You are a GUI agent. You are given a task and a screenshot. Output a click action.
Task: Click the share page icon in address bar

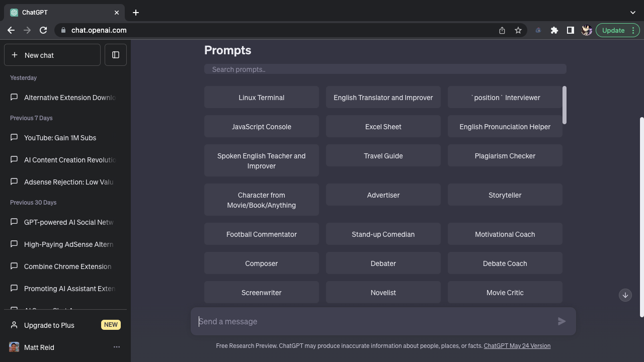pos(502,30)
